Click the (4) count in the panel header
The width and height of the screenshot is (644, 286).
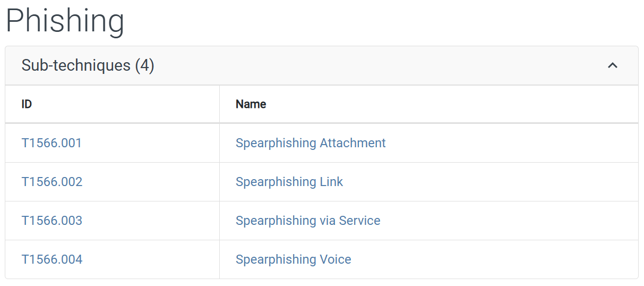[144, 65]
